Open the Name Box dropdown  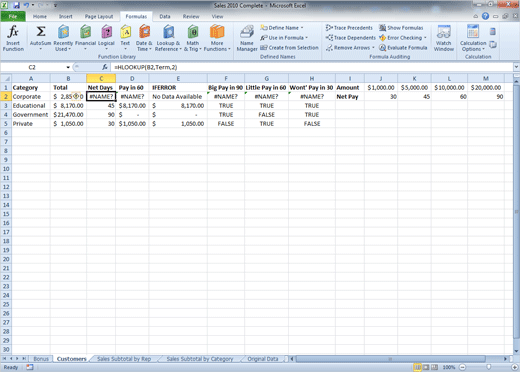pos(68,67)
